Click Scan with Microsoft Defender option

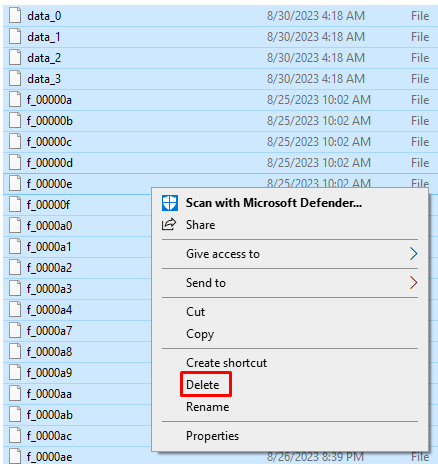pyautogui.click(x=274, y=203)
